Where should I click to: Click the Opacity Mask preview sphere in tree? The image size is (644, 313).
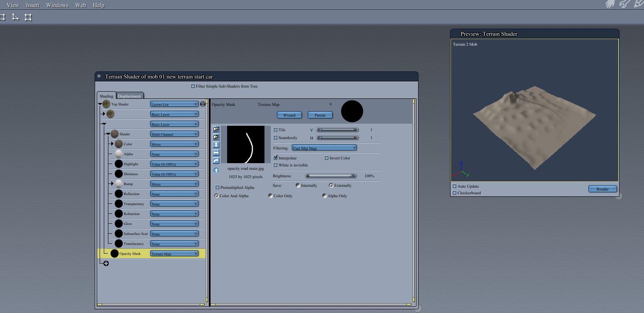(115, 254)
